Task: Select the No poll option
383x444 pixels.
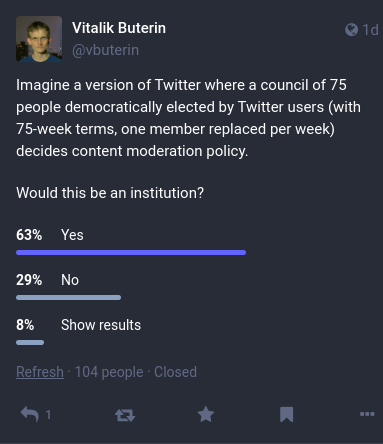Action: tap(70, 280)
